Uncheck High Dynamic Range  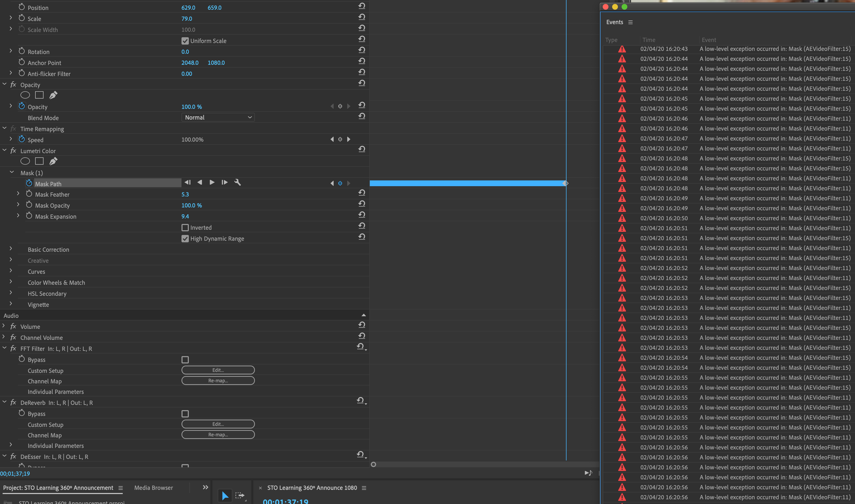tap(185, 239)
